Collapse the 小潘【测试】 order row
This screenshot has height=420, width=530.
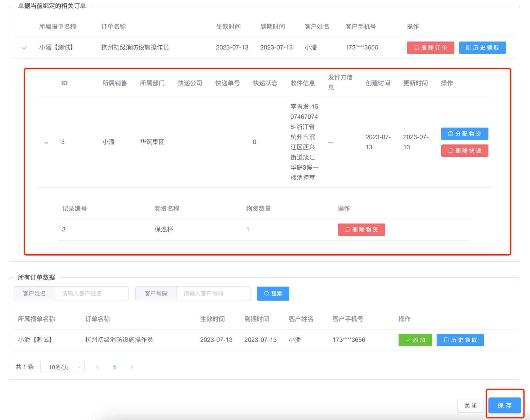24,48
